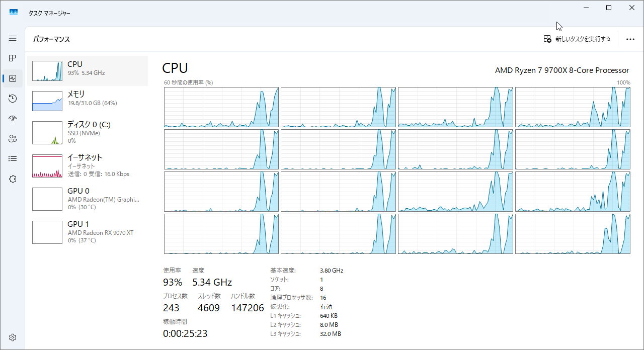This screenshot has height=350, width=644.
Task: Select the メモリ performance item
Action: [88, 101]
